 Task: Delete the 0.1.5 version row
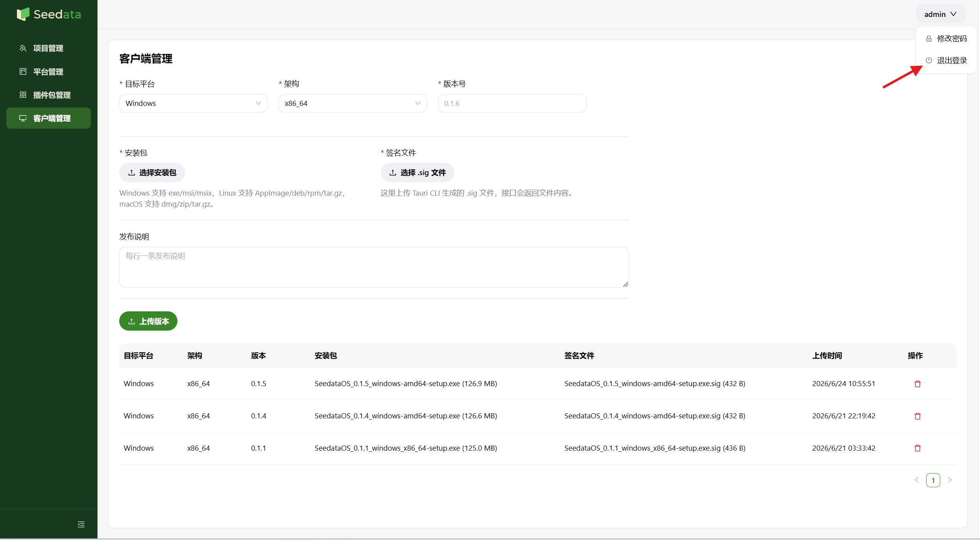[917, 384]
